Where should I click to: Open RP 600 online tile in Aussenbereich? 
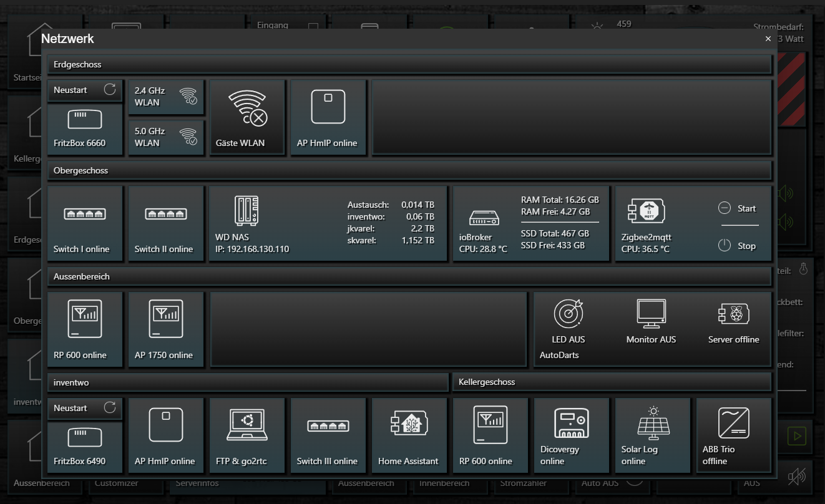tap(85, 329)
